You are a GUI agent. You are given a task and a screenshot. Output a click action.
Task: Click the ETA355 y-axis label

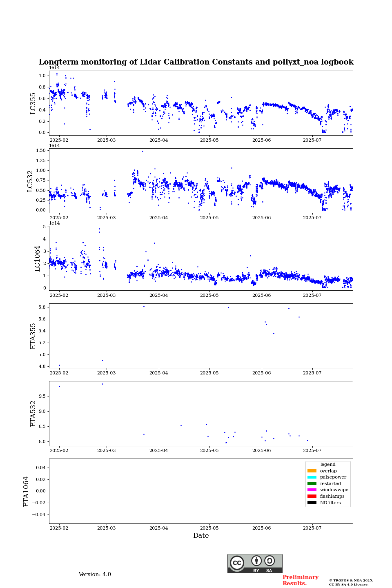[33, 336]
